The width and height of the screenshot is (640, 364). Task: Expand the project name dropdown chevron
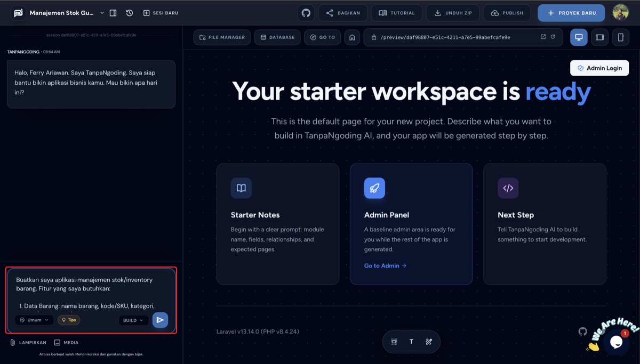(x=102, y=13)
